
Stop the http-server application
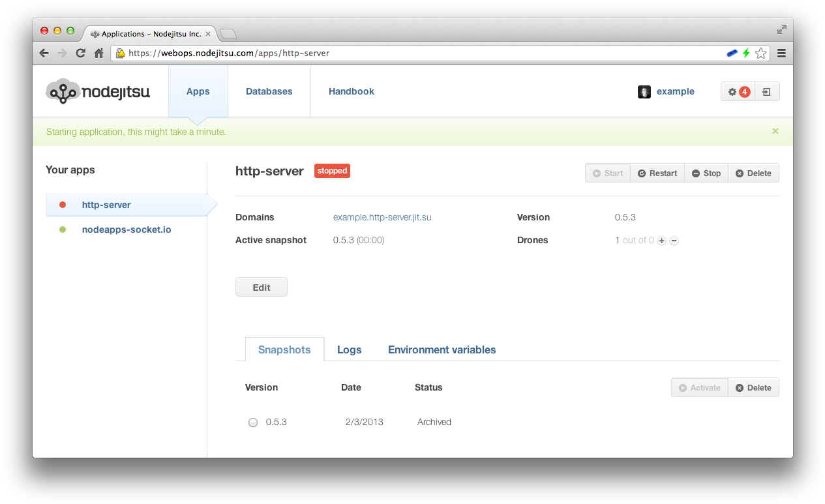[x=706, y=173]
